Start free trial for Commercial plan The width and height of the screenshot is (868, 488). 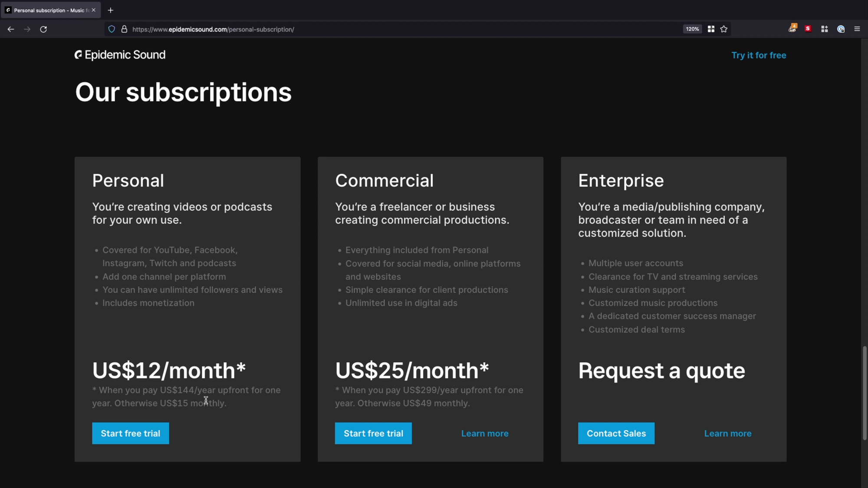(374, 433)
